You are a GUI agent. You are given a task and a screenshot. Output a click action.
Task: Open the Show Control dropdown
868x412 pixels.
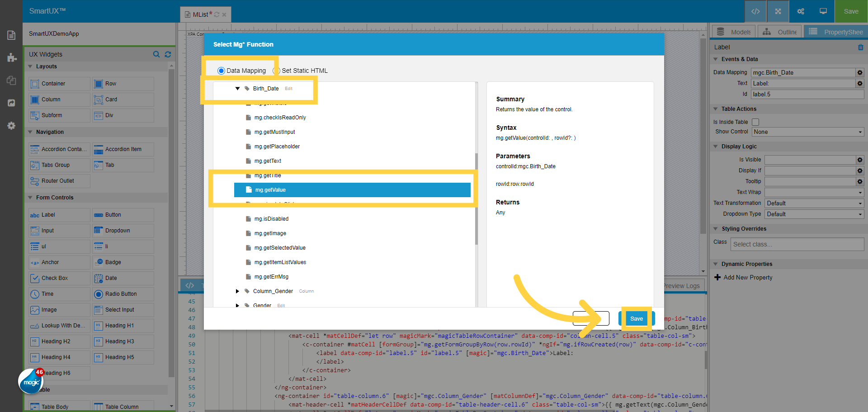click(807, 132)
